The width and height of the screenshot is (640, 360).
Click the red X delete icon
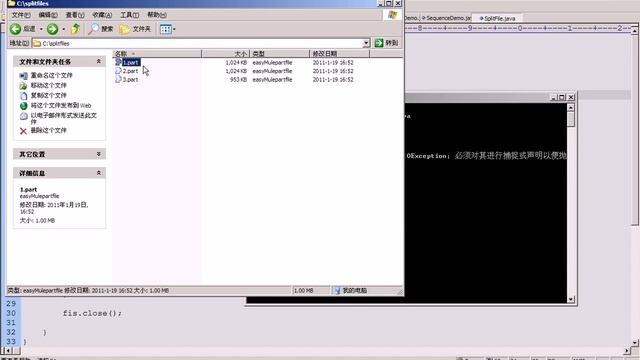tap(23, 131)
